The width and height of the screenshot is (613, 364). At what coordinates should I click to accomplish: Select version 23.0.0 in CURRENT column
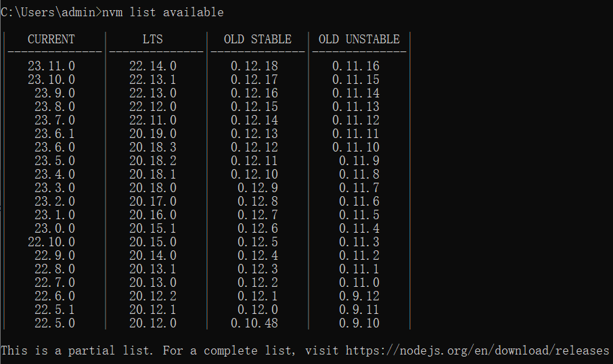coord(55,229)
